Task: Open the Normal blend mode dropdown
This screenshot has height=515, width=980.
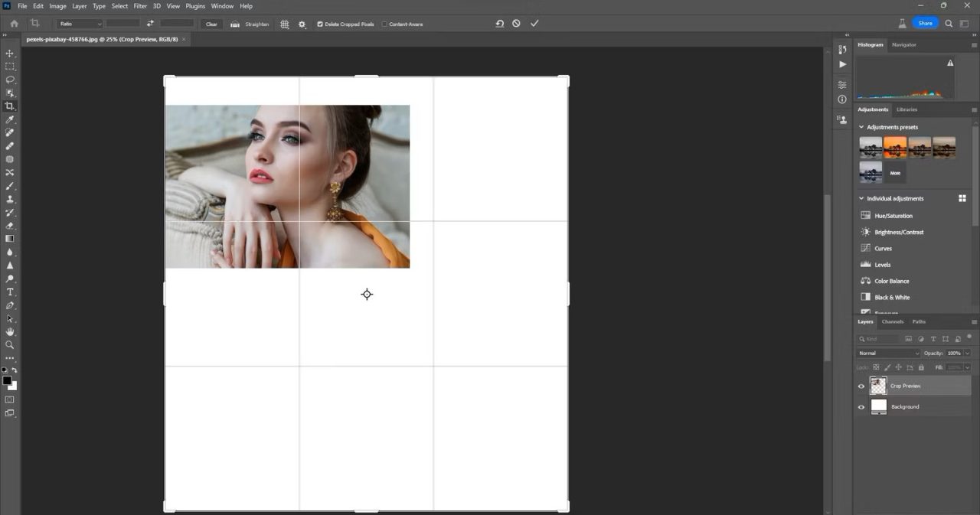Action: tap(888, 354)
